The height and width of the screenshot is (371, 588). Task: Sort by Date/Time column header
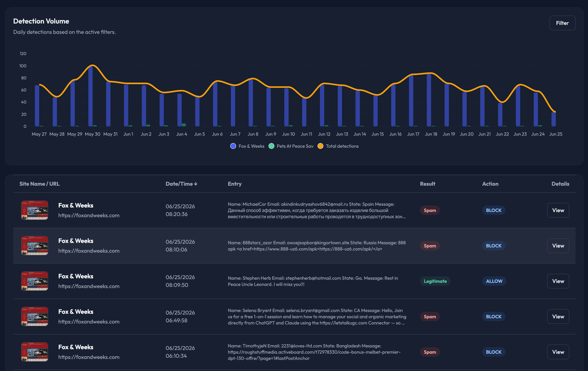tap(181, 184)
